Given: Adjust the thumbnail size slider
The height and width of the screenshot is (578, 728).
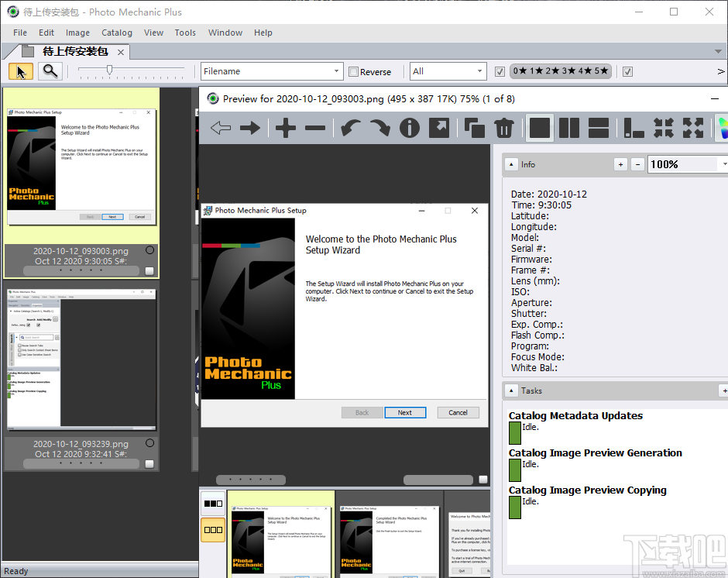Looking at the screenshot, I should click(109, 70).
